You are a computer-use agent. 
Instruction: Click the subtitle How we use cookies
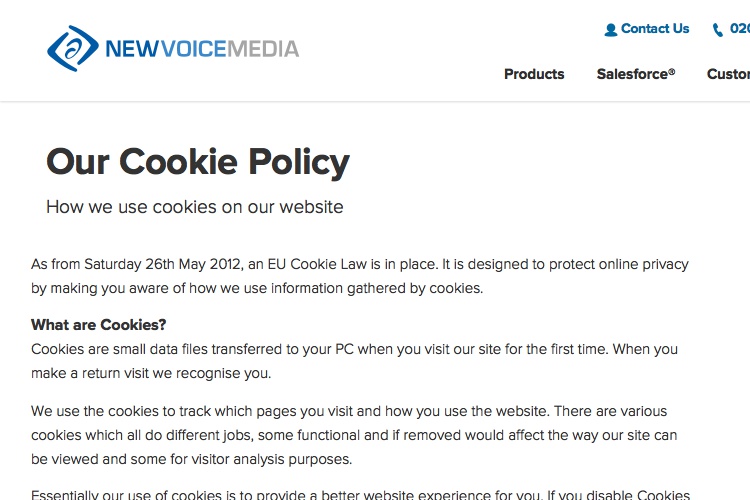point(195,207)
